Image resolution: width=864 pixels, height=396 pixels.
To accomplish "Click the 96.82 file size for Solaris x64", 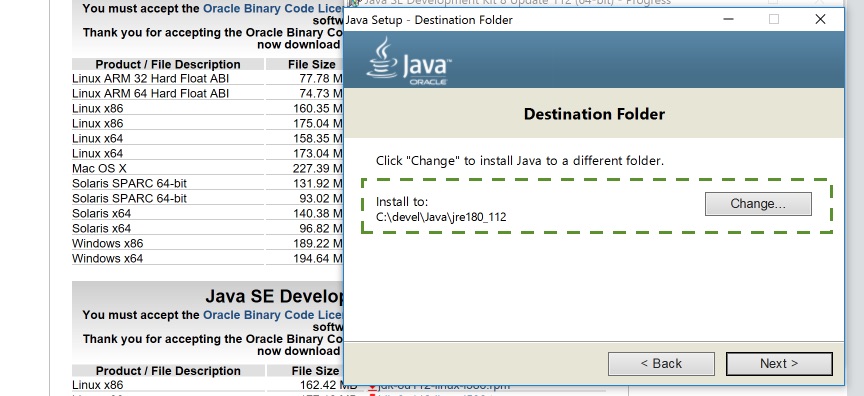I will (321, 228).
